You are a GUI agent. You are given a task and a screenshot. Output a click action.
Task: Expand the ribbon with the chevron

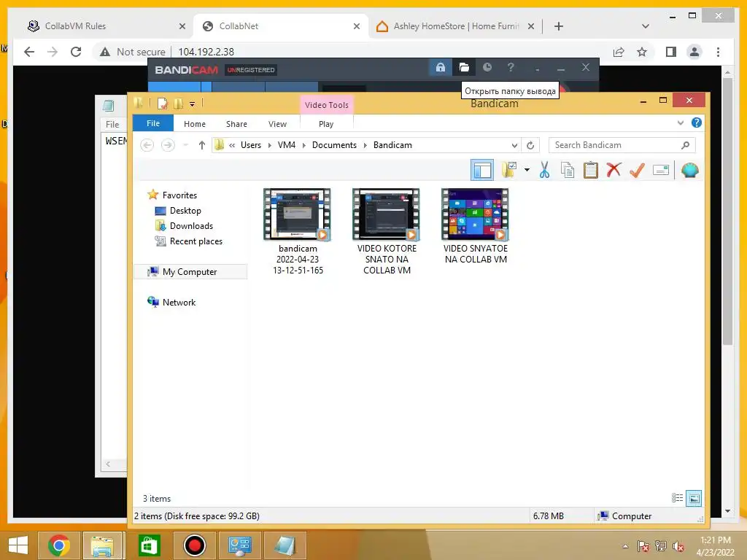click(x=681, y=122)
